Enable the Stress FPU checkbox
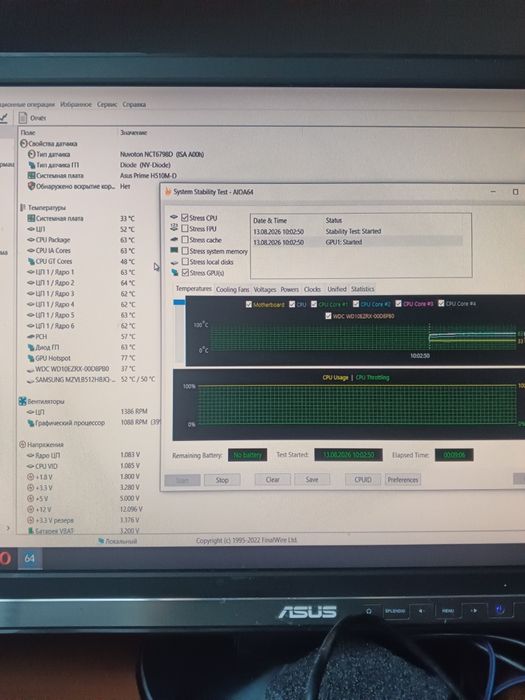This screenshot has width=525, height=700. point(185,228)
